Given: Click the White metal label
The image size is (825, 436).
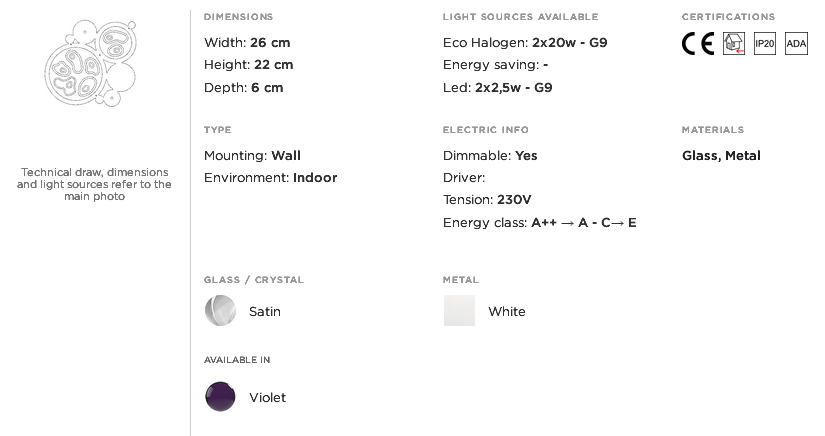Looking at the screenshot, I should click(x=507, y=311).
